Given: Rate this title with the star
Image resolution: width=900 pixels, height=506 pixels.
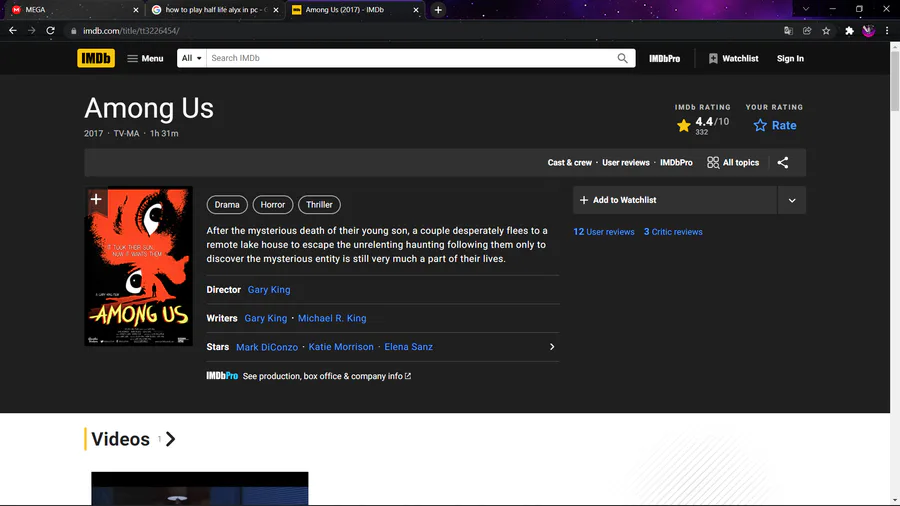Looking at the screenshot, I should coord(775,125).
